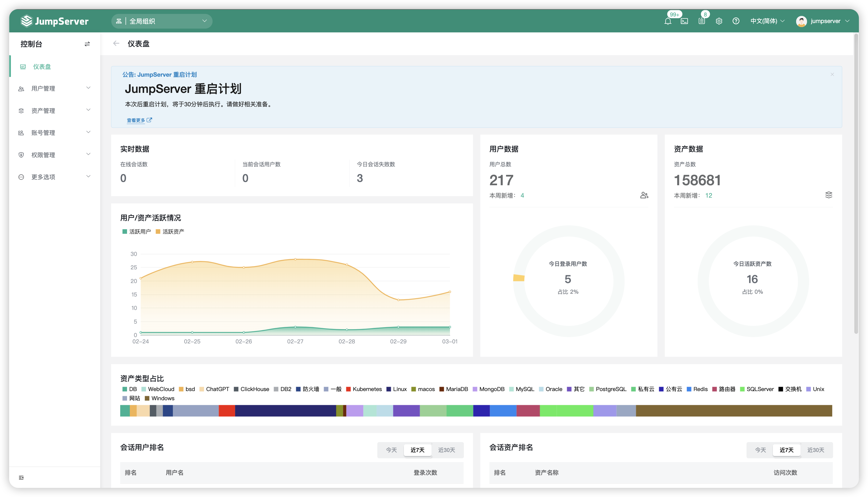Dismiss the restart plan announcement banner
The height and width of the screenshot is (497, 868).
click(x=832, y=74)
